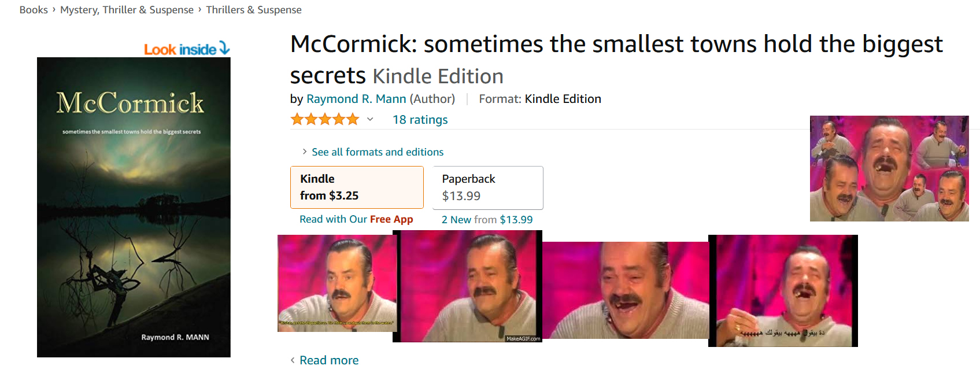
Task: Click the meme image with yellow subtitle
Action: (x=336, y=283)
